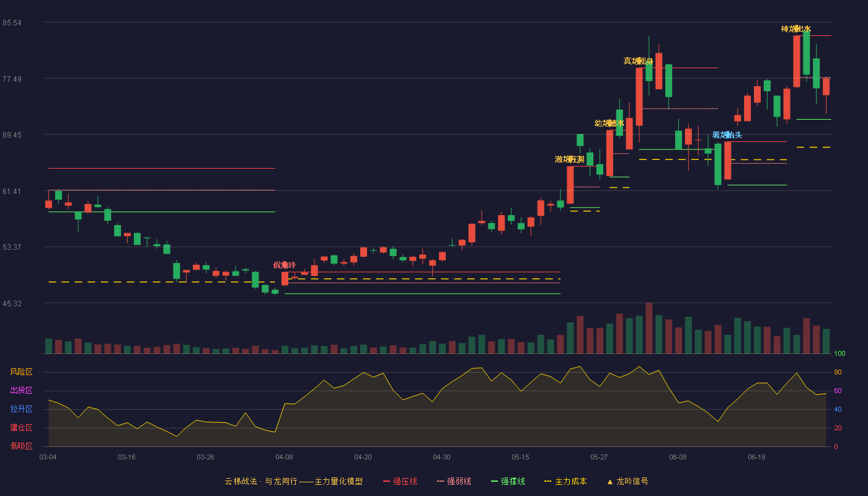Click the red 强压线 legend line marker
Screen dimensions: 868x496
[386, 481]
